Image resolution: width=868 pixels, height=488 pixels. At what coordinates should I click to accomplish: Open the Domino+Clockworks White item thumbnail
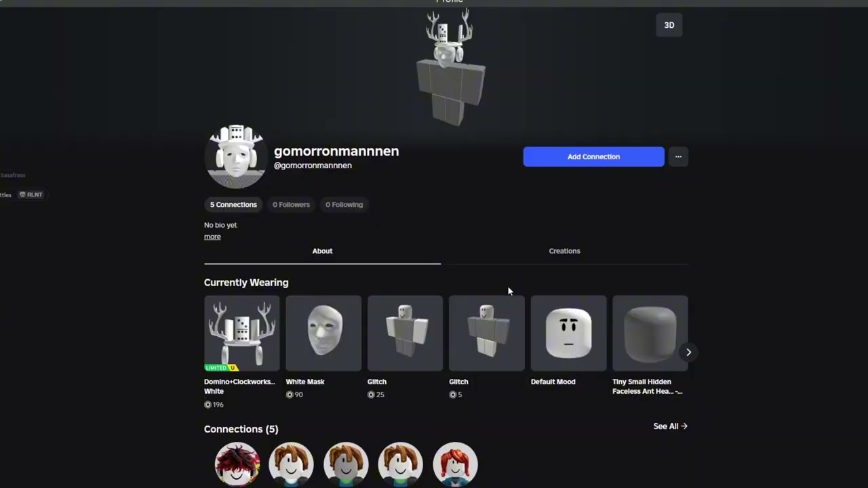tap(241, 333)
